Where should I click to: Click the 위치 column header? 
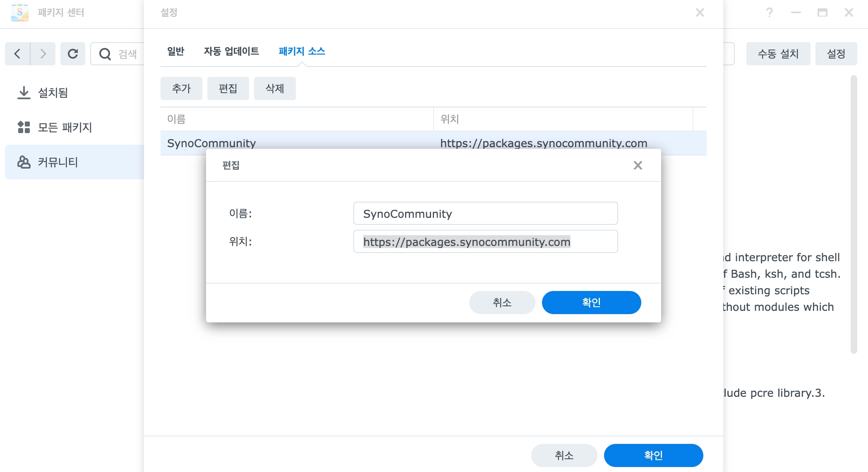563,119
